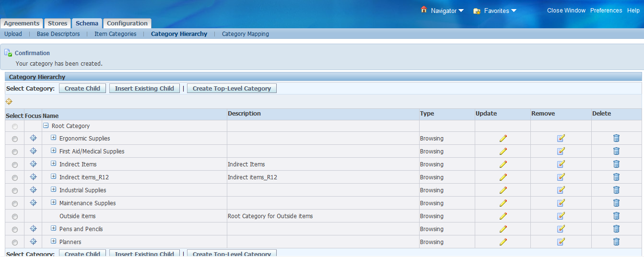Click the remove icon for Maintenance Supplies

click(x=561, y=203)
